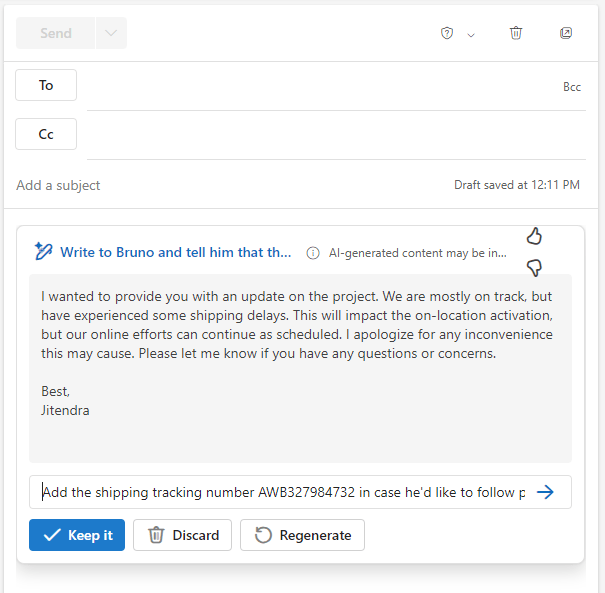Click the Send button

tap(56, 33)
